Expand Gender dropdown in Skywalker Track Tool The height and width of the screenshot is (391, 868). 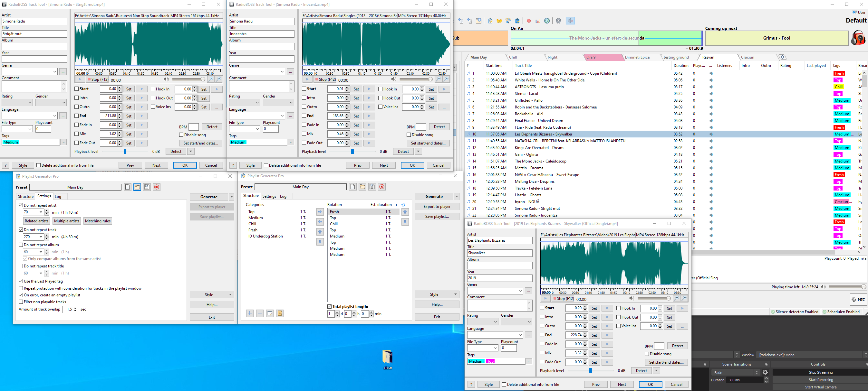[x=529, y=322]
